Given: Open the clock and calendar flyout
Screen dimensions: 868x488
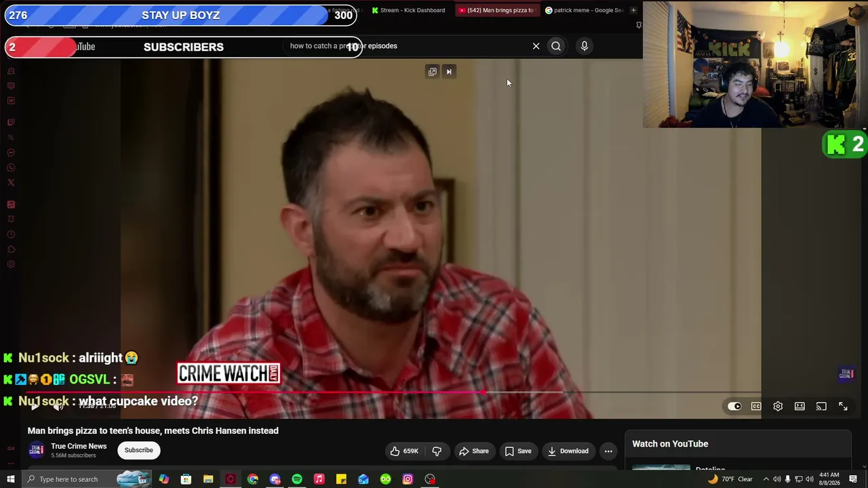Looking at the screenshot, I should pos(829,479).
